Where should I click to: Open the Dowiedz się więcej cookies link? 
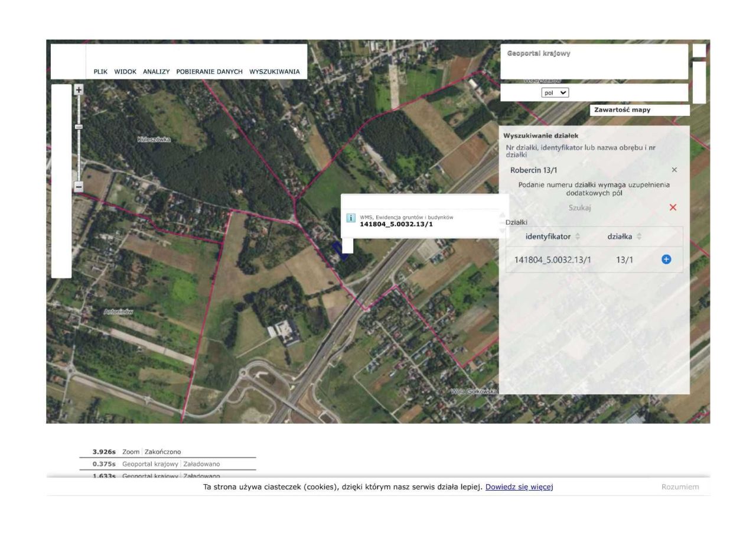519,487
